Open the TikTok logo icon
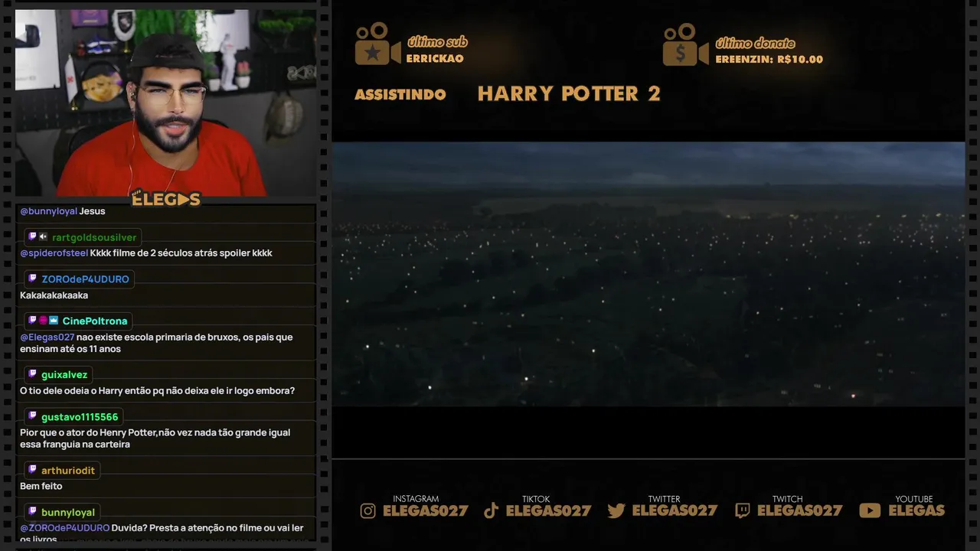Image resolution: width=980 pixels, height=551 pixels. [492, 511]
